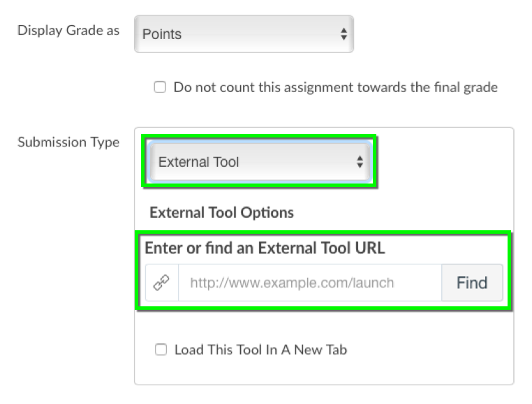Click the chain link icon beside URL field
The height and width of the screenshot is (404, 532).
click(x=161, y=283)
